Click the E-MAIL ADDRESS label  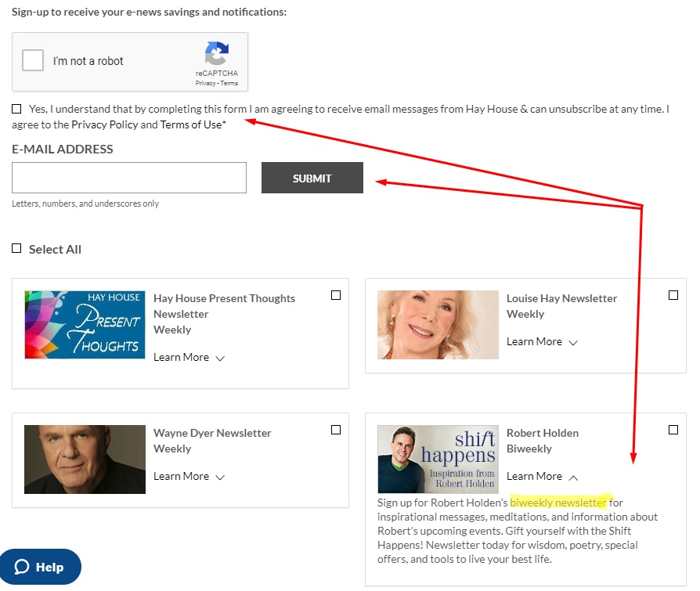[63, 149]
